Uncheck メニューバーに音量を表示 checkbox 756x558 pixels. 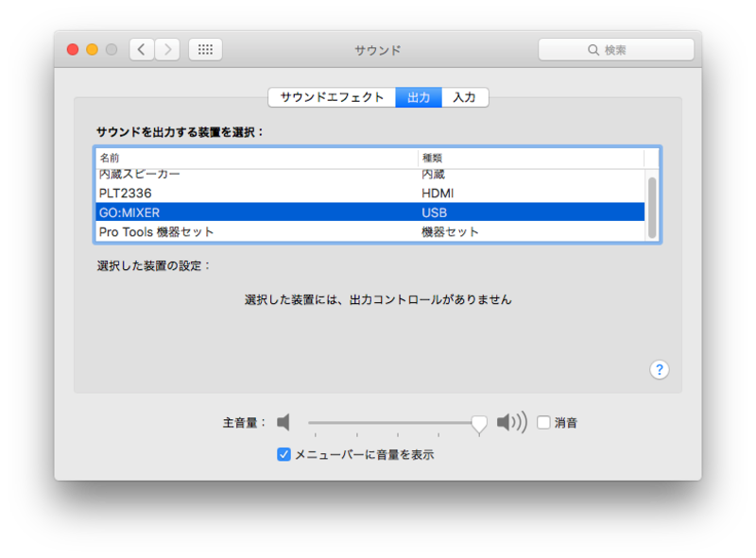tap(283, 454)
